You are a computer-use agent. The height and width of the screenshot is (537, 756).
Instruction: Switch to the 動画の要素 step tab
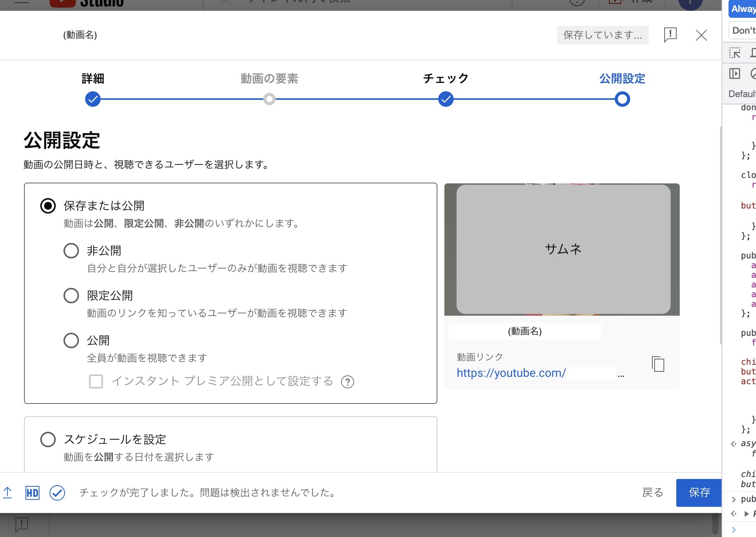[x=270, y=79]
